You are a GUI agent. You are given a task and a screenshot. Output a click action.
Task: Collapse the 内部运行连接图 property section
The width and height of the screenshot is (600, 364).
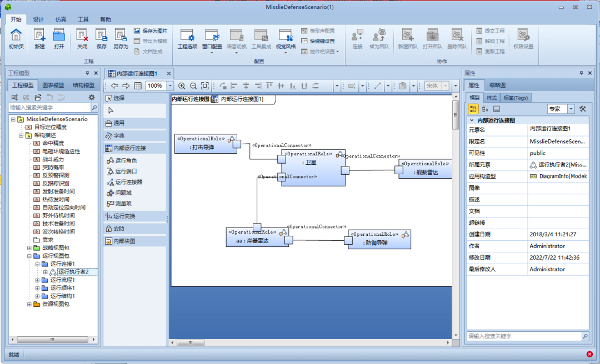point(472,120)
